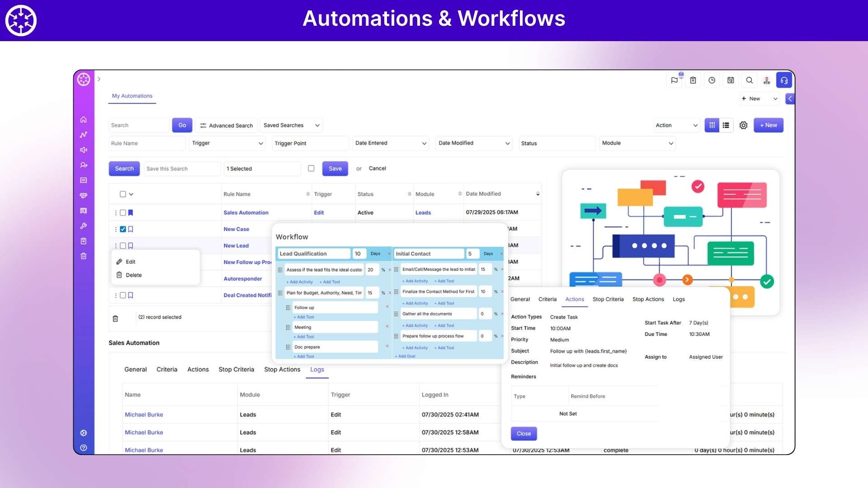
Task: Select Delete in the context menu
Action: pyautogui.click(x=133, y=275)
